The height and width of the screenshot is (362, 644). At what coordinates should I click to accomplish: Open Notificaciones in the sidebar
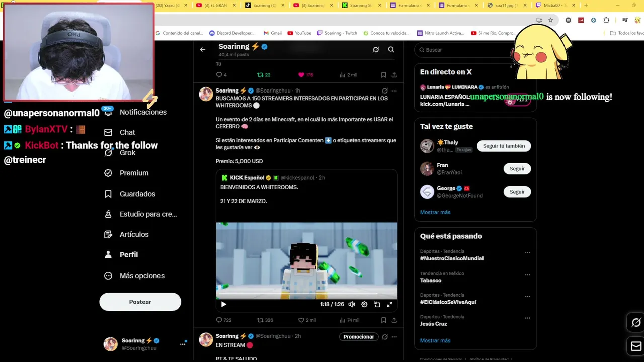coord(135,112)
